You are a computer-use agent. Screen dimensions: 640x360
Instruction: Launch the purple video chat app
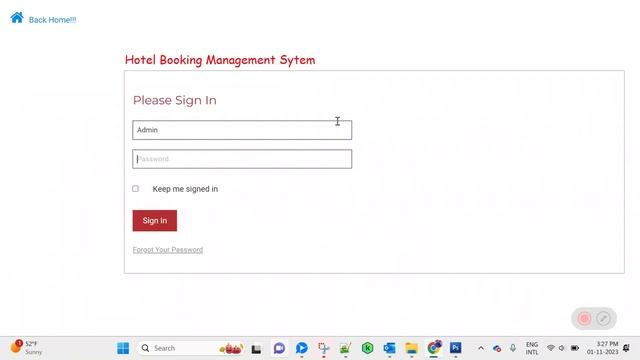tap(280, 348)
